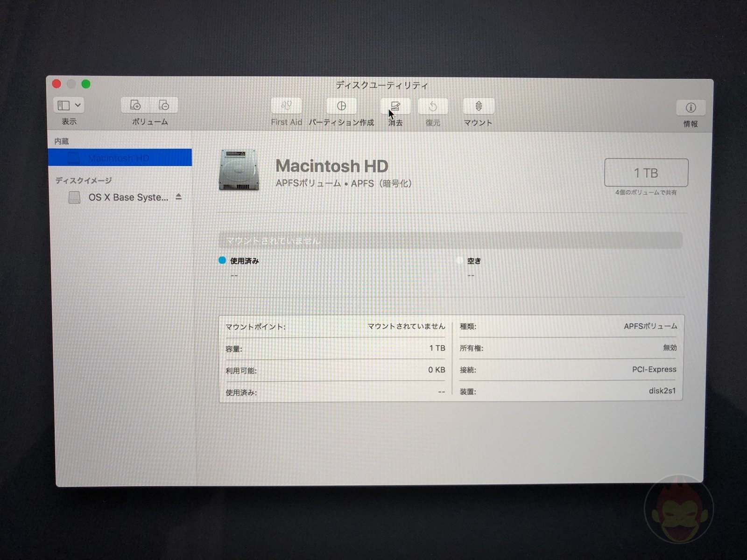
Task: Open the sidebar view (表示) dropdown
Action: pyautogui.click(x=69, y=105)
